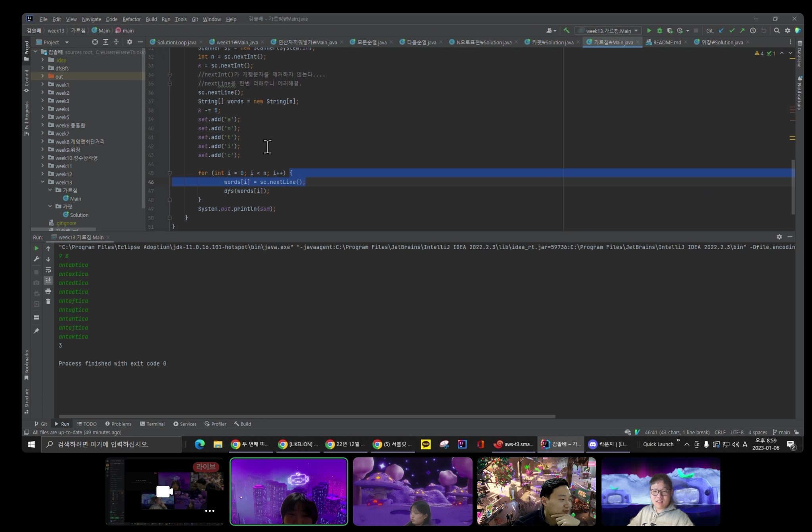
Task: Click the Search Everywhere magnifier icon
Action: 777,31
